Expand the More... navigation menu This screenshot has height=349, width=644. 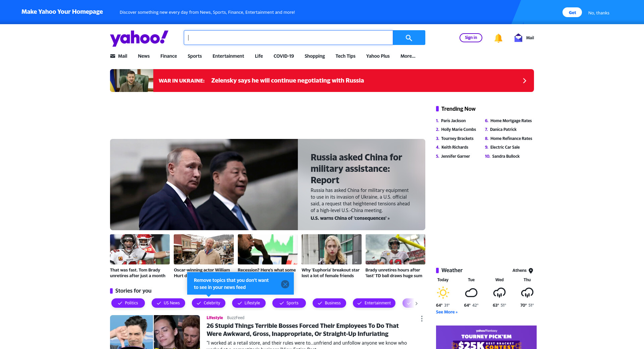(x=408, y=56)
